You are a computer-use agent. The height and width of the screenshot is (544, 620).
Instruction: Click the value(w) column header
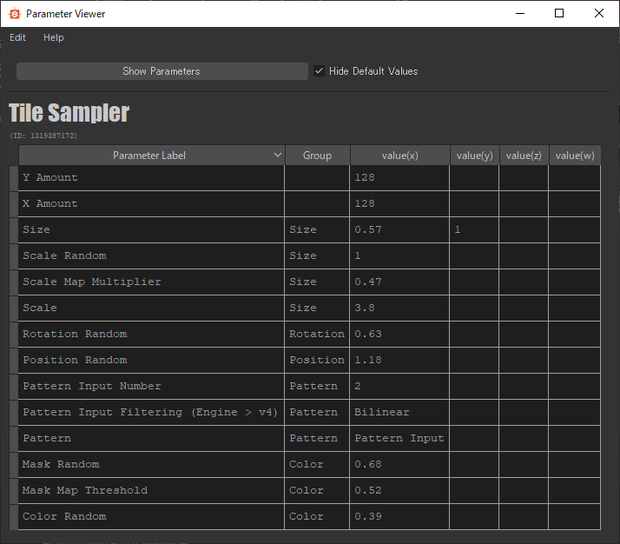575,155
